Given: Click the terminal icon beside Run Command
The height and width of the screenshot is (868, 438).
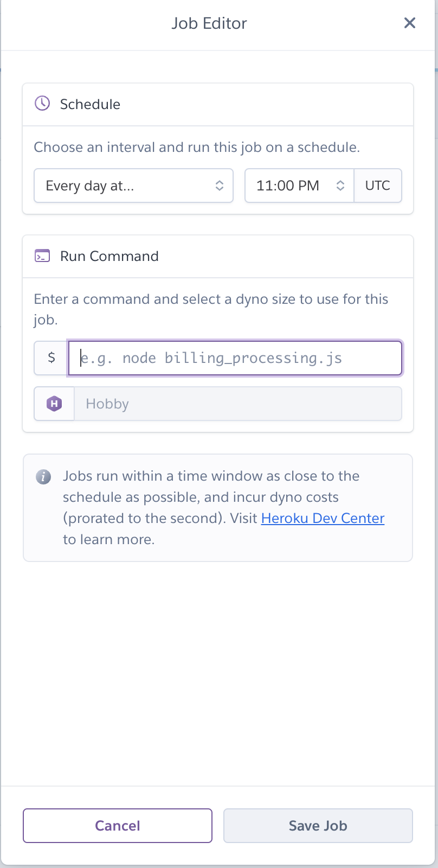Looking at the screenshot, I should (42, 256).
